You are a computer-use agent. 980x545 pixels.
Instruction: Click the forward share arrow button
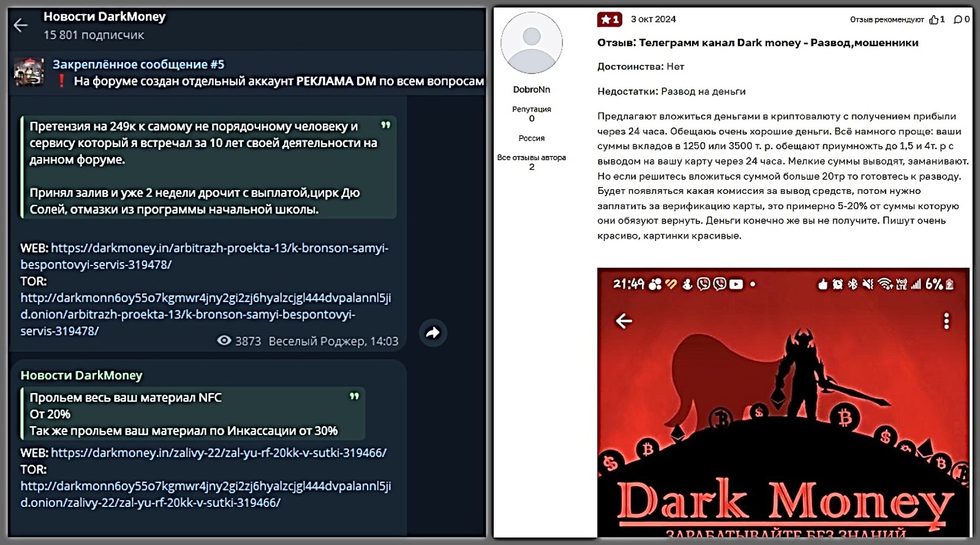click(x=433, y=333)
